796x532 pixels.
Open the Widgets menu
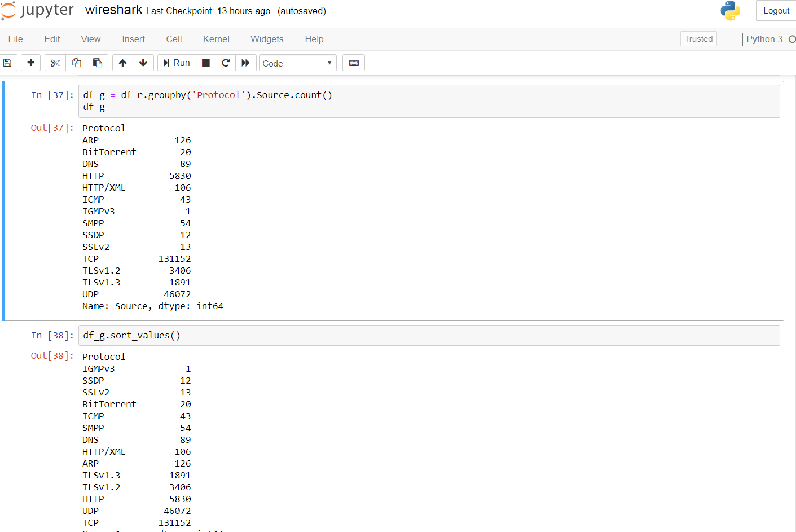coord(267,39)
